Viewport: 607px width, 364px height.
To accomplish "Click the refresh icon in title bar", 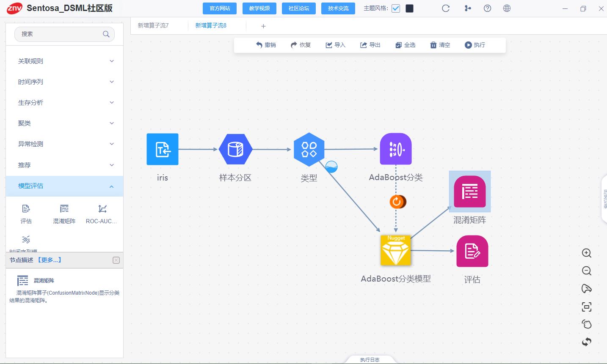I will 446,8.
